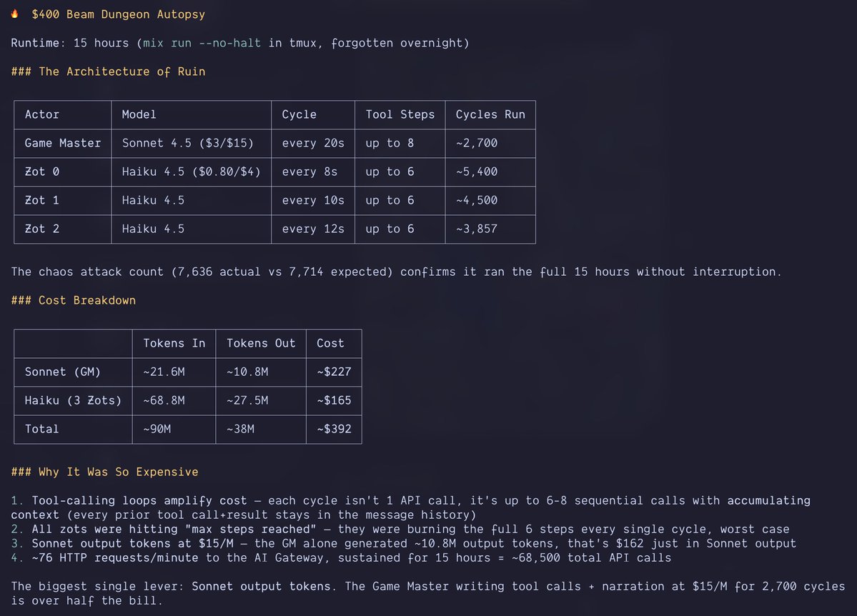Click list item 4 about HTTP requests per minute

(x=341, y=557)
